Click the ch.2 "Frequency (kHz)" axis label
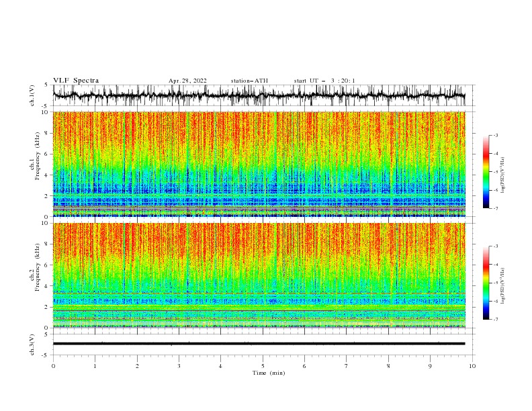 tap(38, 267)
